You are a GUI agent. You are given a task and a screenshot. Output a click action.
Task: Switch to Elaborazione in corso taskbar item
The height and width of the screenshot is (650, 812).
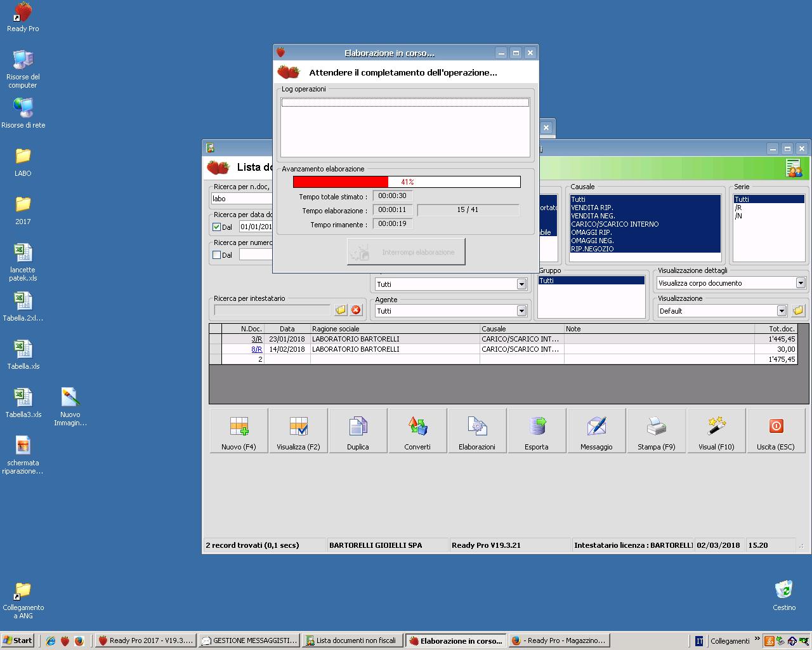[x=455, y=640]
